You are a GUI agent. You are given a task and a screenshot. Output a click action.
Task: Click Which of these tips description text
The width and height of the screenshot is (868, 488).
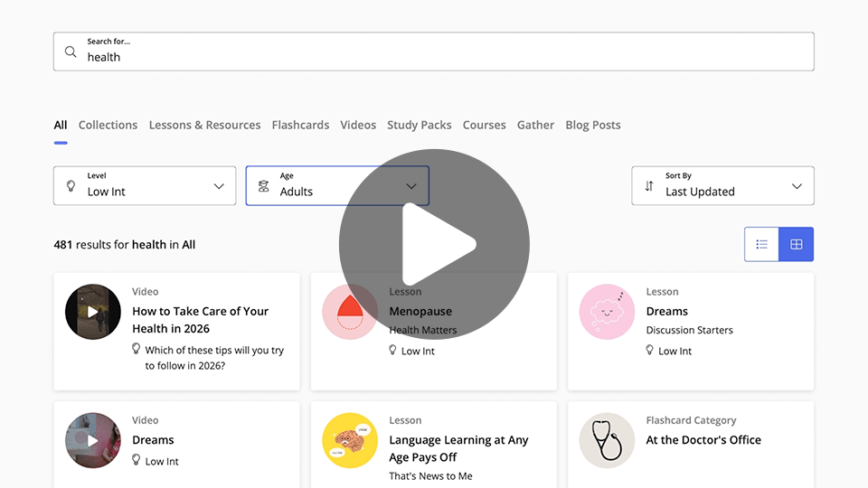214,358
